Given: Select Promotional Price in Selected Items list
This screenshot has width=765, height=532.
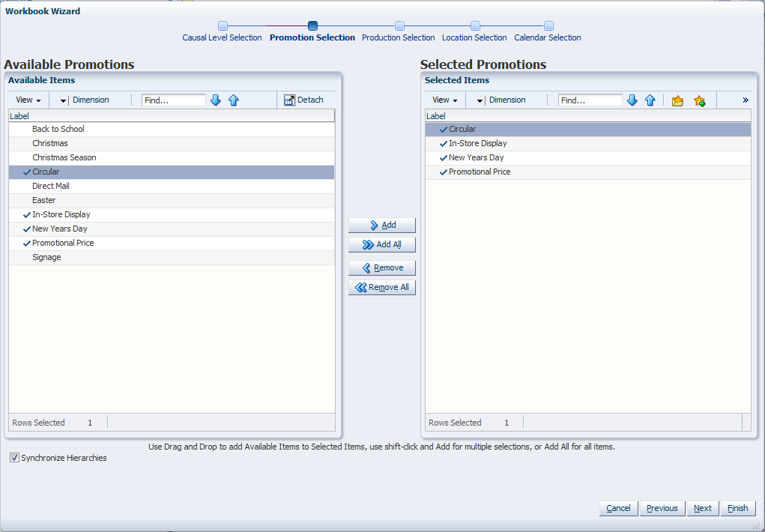Looking at the screenshot, I should [588, 172].
